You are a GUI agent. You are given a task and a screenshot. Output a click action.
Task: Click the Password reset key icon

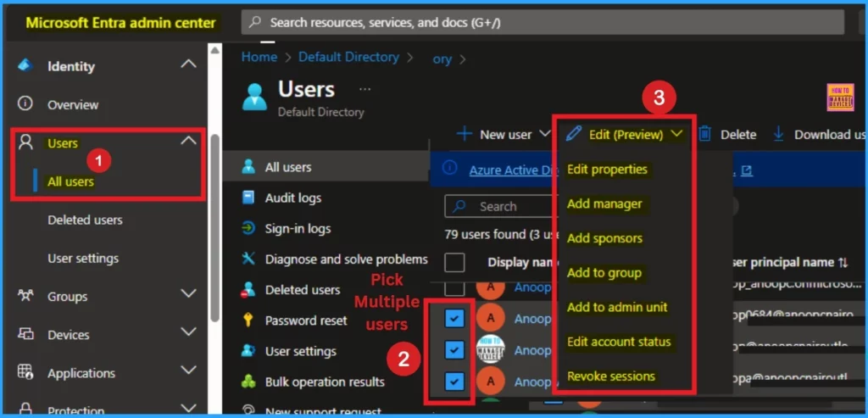tap(248, 320)
